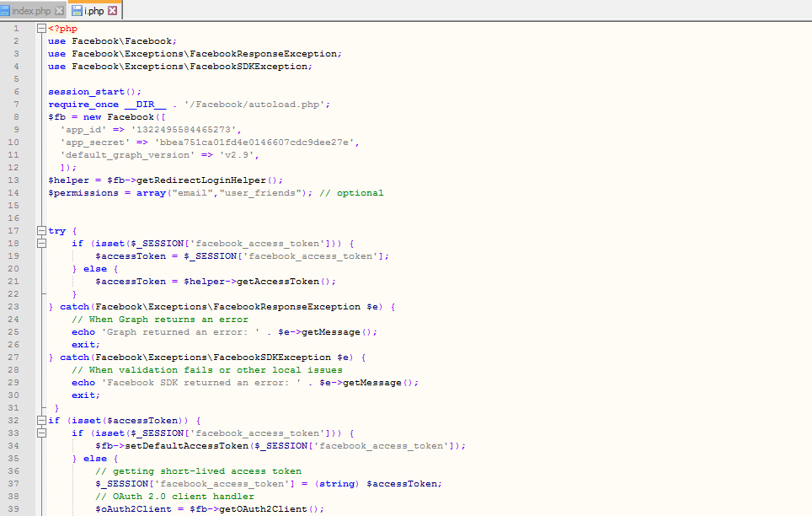Click the exit statement on line 26
812x516 pixels.
(83, 345)
